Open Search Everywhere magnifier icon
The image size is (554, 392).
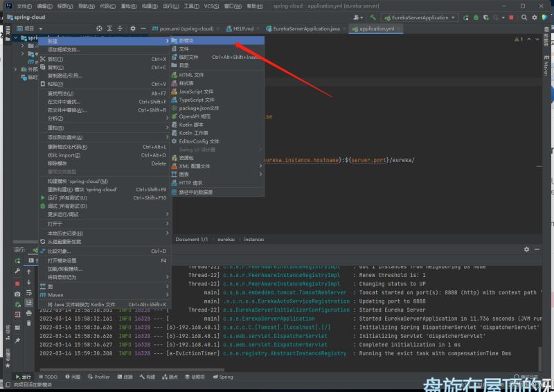point(526,17)
